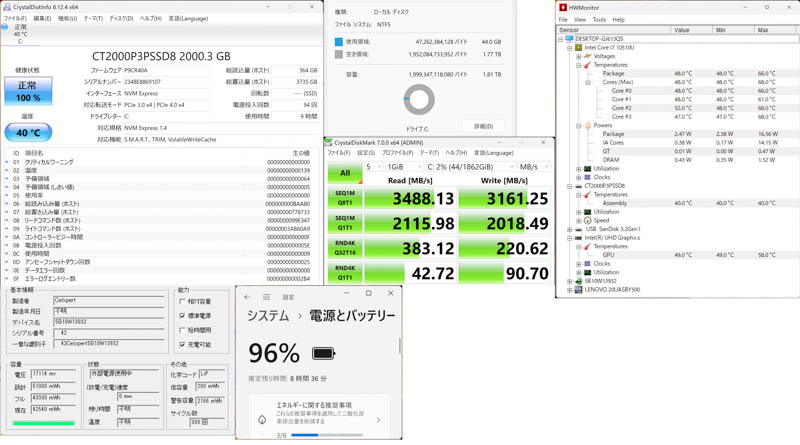
Task: Open the energy recommendations chevron item
Action: 378,420
